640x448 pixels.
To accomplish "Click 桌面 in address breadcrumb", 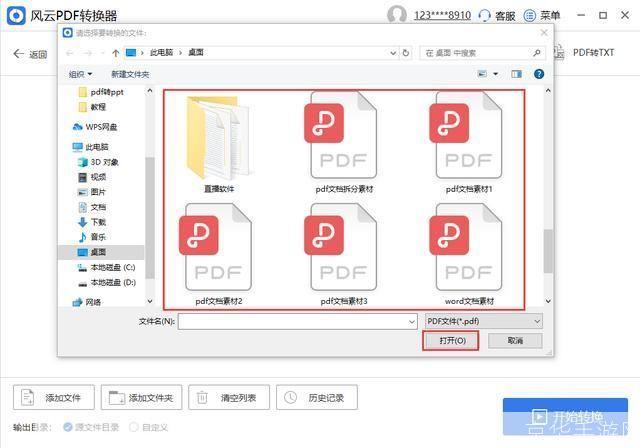I will click(x=196, y=53).
